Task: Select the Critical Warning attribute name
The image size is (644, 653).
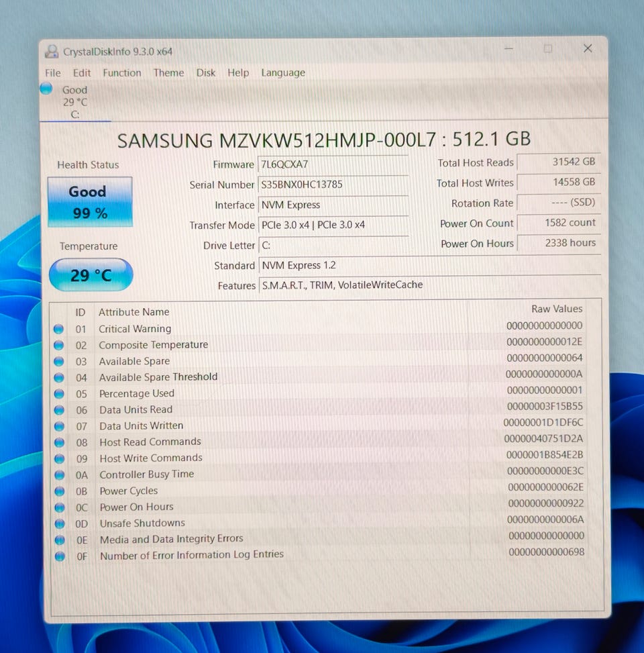Action: tap(135, 329)
